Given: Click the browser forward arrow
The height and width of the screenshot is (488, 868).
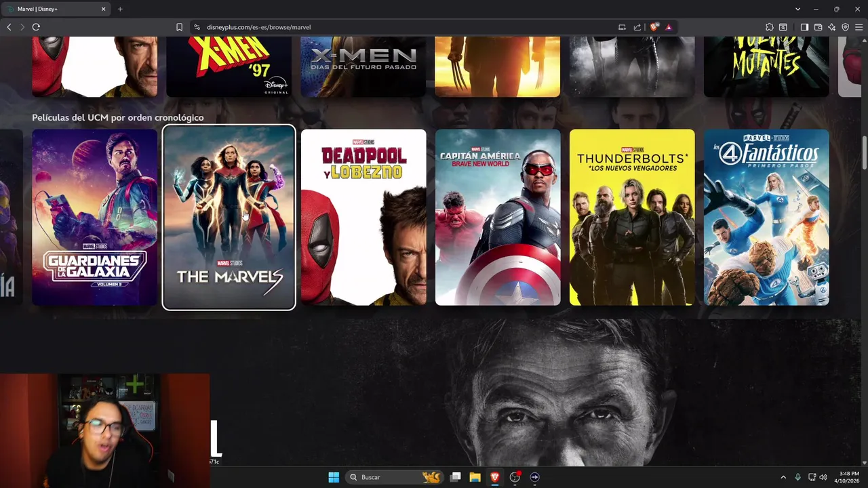Looking at the screenshot, I should 22,27.
